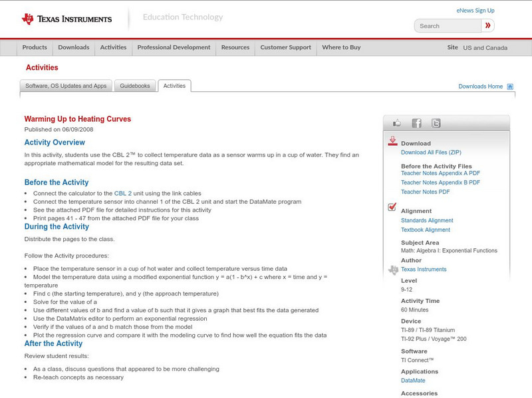Click the search submit arrows
This screenshot has height=398, width=532.
(x=488, y=25)
